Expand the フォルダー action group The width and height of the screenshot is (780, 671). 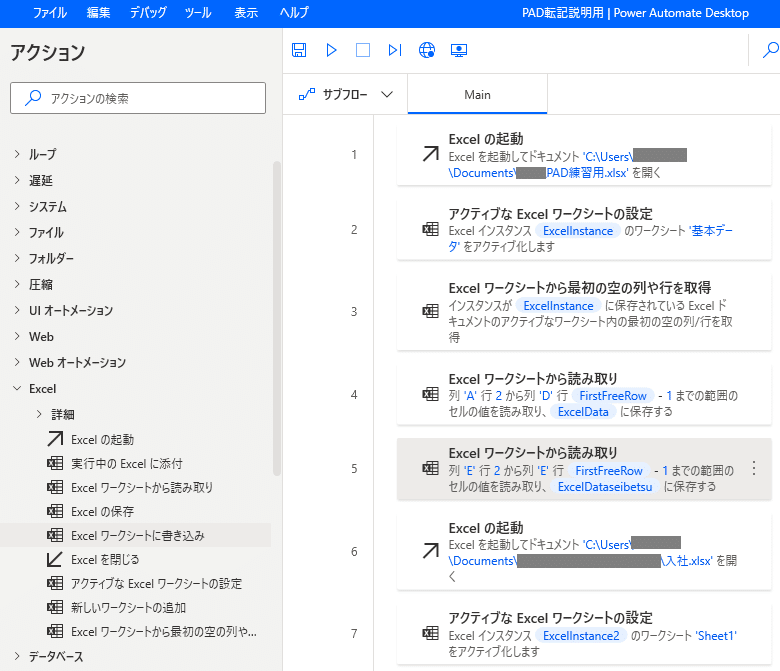pyautogui.click(x=17, y=258)
